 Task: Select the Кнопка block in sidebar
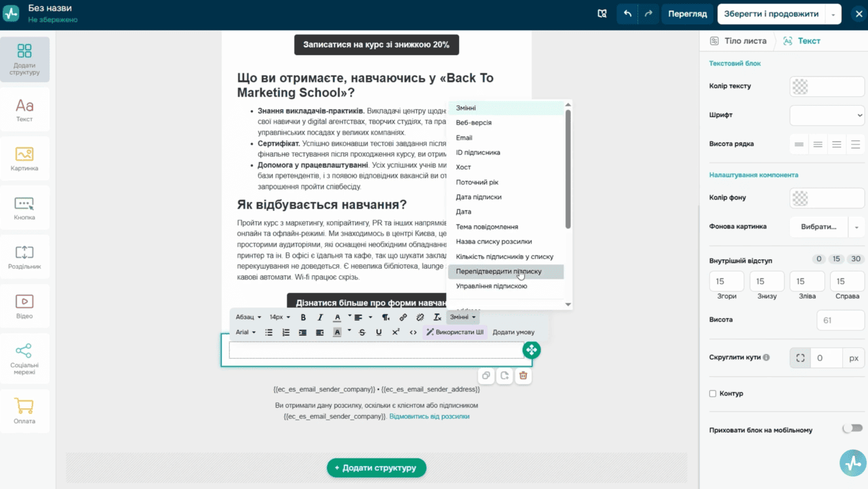(x=24, y=208)
